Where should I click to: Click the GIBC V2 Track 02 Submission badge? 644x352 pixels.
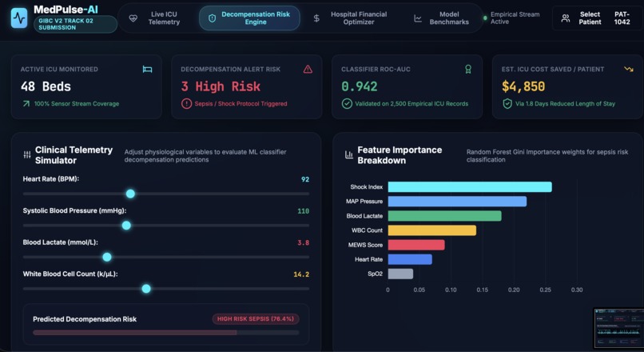pyautogui.click(x=75, y=24)
